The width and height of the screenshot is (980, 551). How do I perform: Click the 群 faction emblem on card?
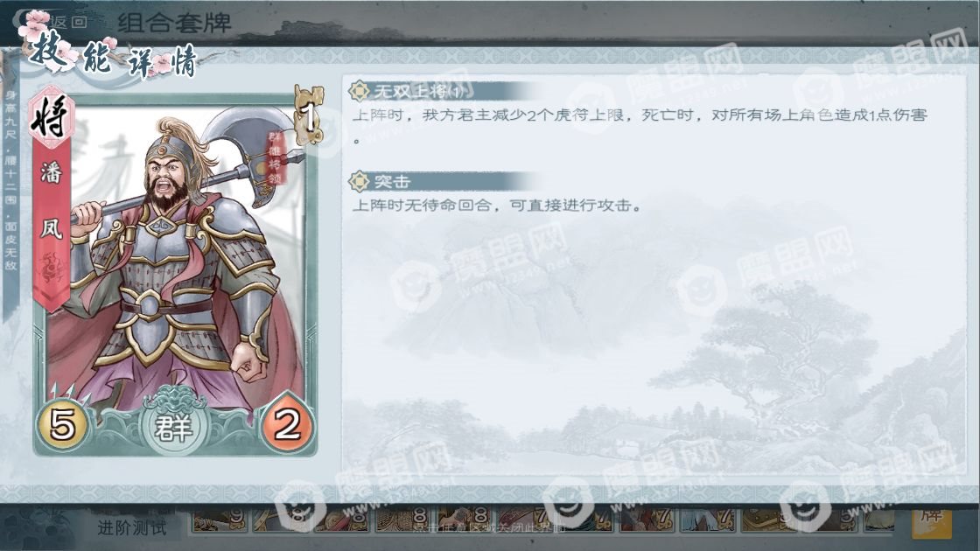tap(173, 428)
